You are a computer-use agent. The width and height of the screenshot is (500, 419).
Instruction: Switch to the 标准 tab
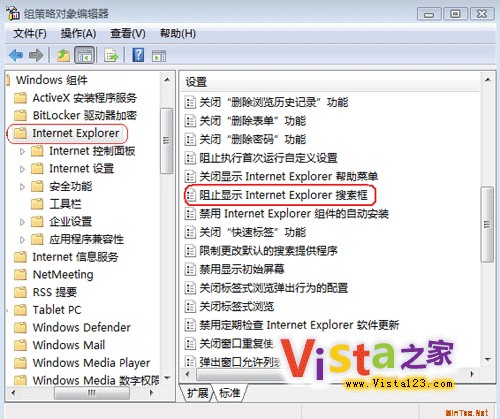click(x=229, y=393)
